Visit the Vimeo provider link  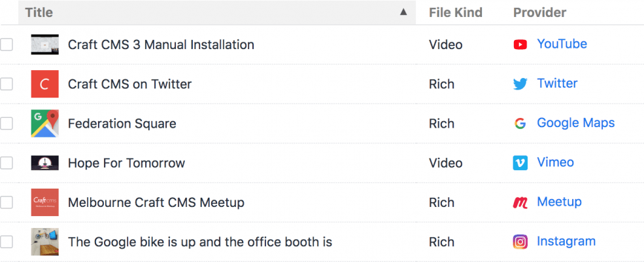coord(555,162)
